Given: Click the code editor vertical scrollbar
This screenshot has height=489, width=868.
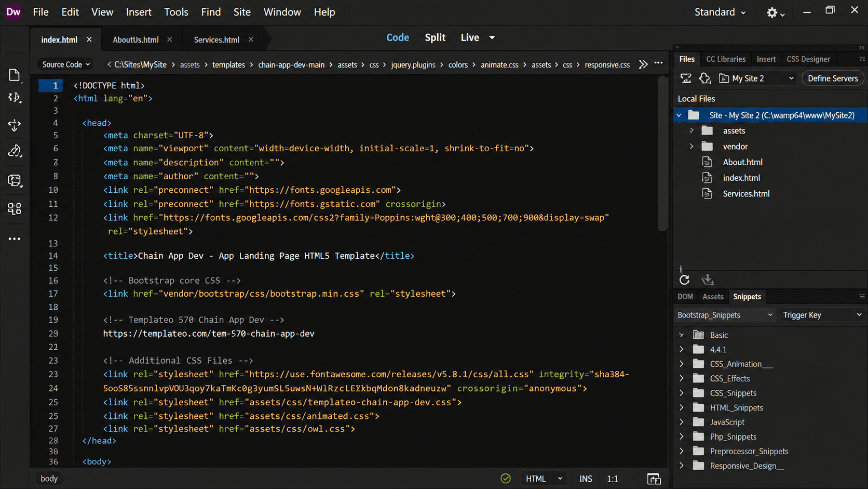Looking at the screenshot, I should (662, 154).
